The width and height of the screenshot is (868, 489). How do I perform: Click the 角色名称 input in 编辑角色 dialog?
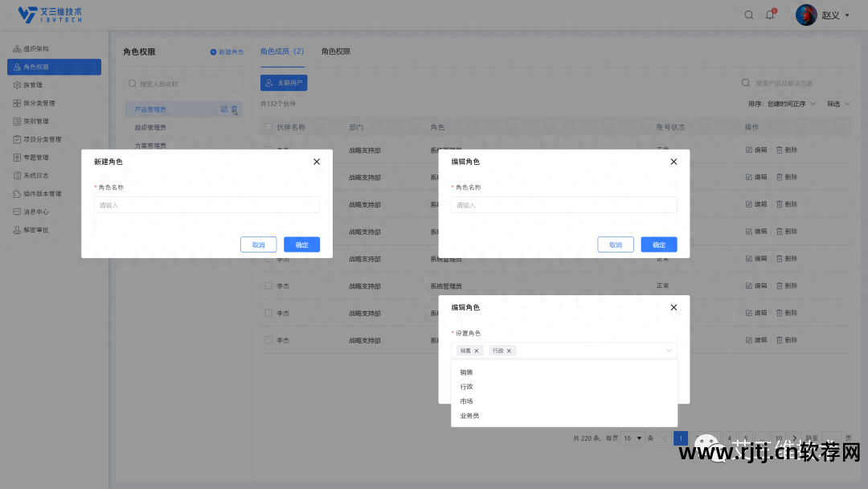tap(564, 205)
